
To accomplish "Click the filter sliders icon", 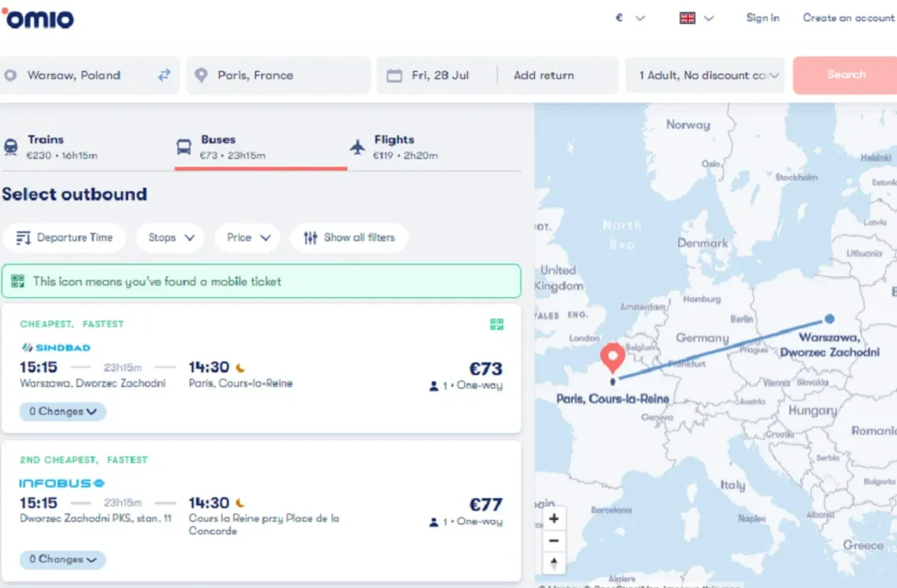I will (x=310, y=238).
